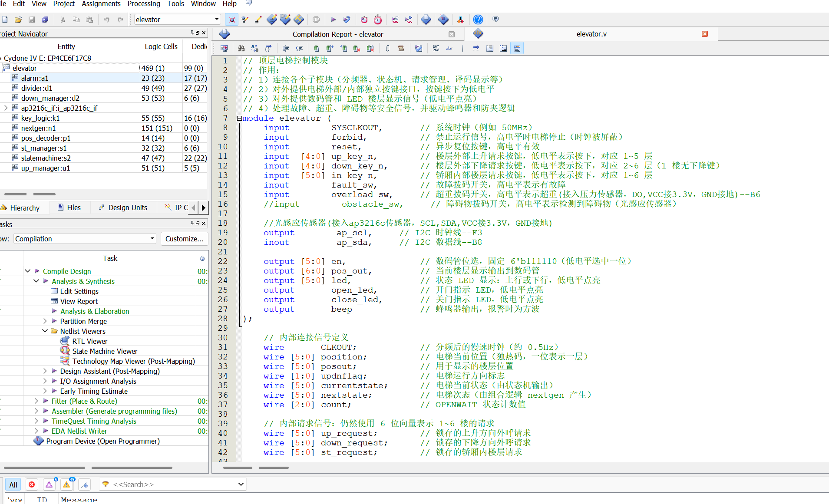The image size is (829, 504).
Task: Collapse the module elevator code fold
Action: click(239, 118)
